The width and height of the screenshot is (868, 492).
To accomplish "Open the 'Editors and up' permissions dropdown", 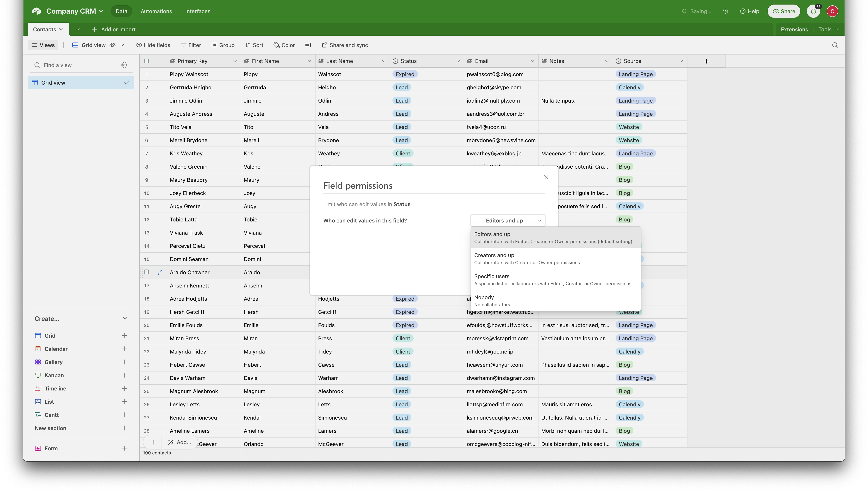I will tap(508, 220).
